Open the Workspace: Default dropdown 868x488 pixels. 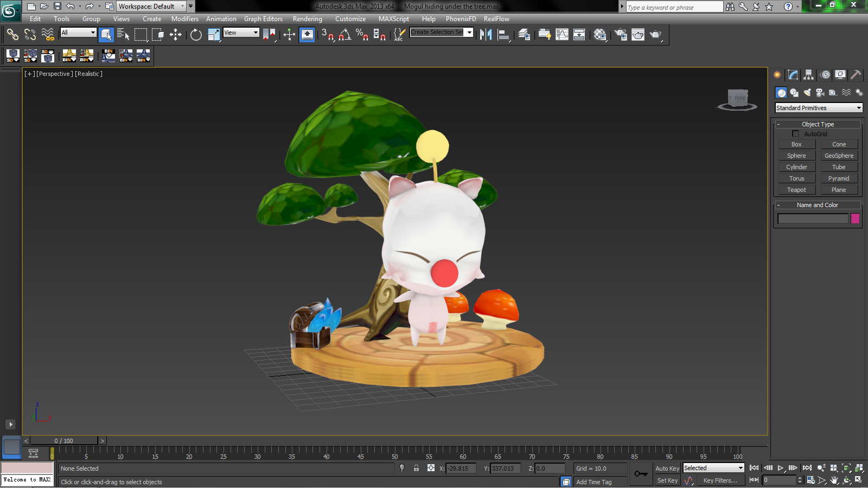(x=151, y=7)
